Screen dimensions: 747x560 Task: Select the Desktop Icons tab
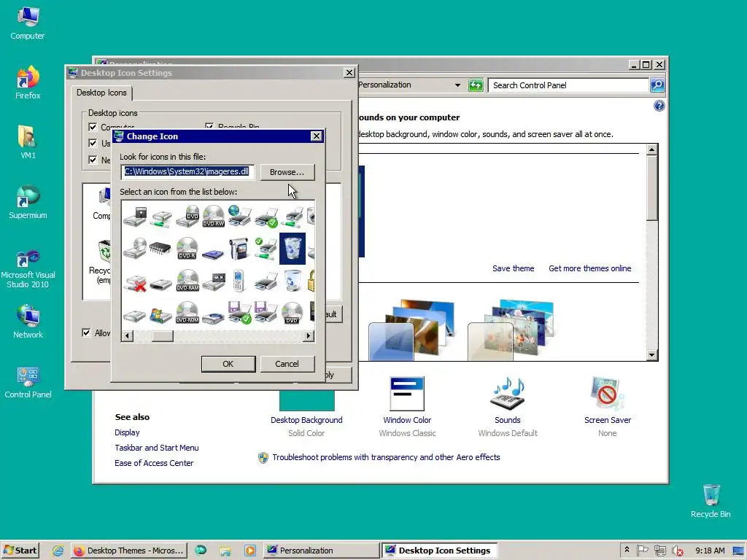click(101, 93)
